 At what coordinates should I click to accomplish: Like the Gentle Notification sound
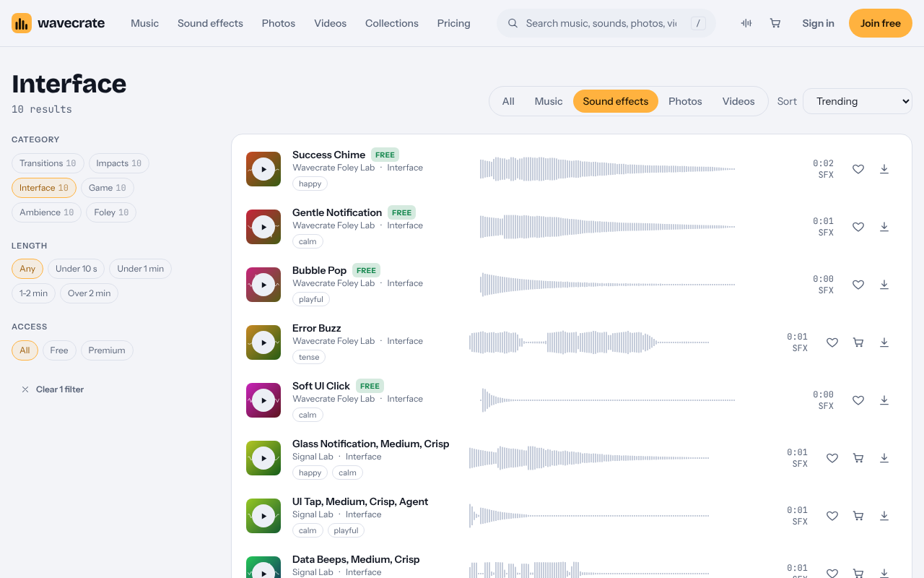click(858, 227)
